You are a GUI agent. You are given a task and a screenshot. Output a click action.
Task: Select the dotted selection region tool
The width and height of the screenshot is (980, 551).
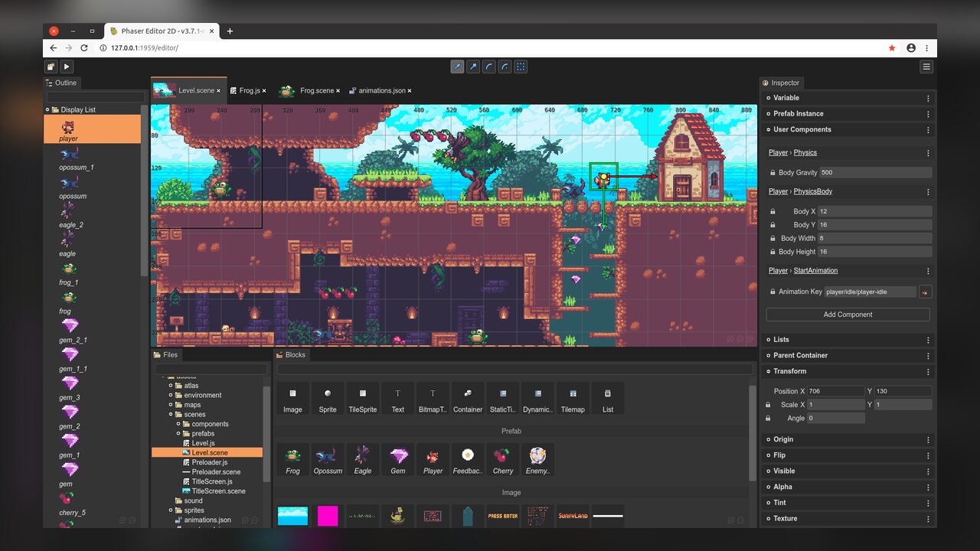coord(521,67)
